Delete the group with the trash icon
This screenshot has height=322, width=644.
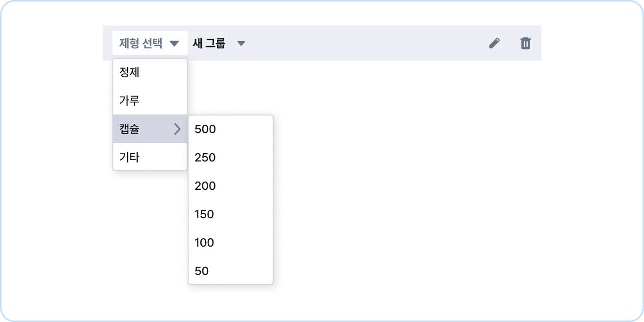525,43
